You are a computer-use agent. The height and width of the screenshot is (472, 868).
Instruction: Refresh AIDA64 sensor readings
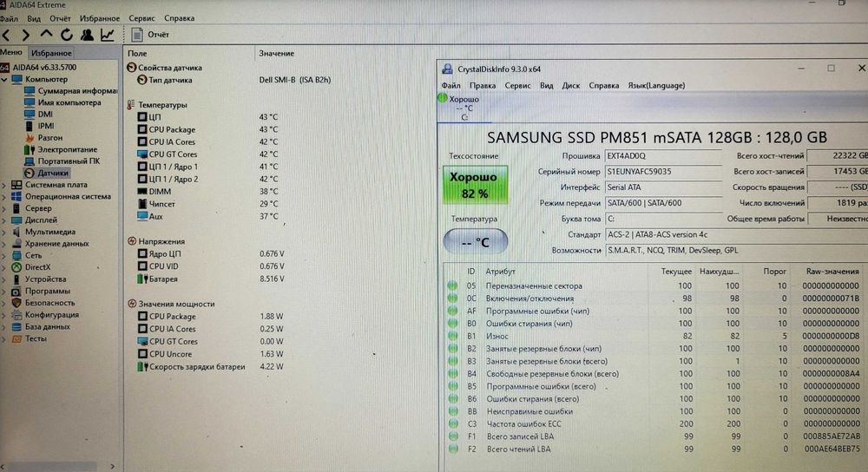[67, 35]
